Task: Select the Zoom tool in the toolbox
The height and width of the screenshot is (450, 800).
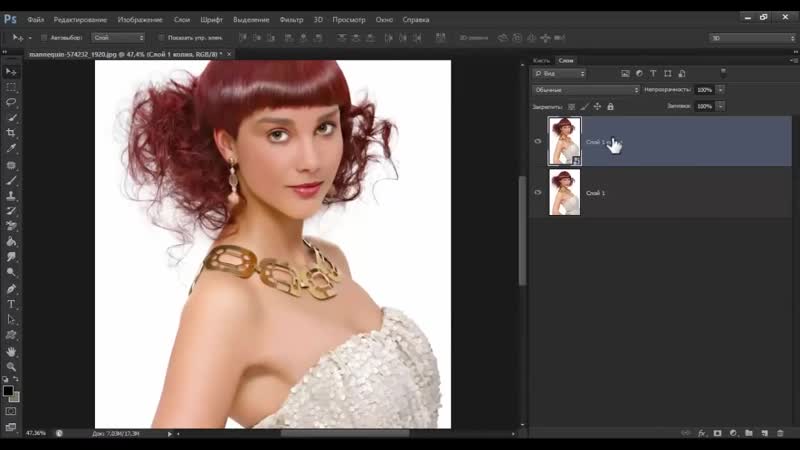Action: (x=11, y=367)
